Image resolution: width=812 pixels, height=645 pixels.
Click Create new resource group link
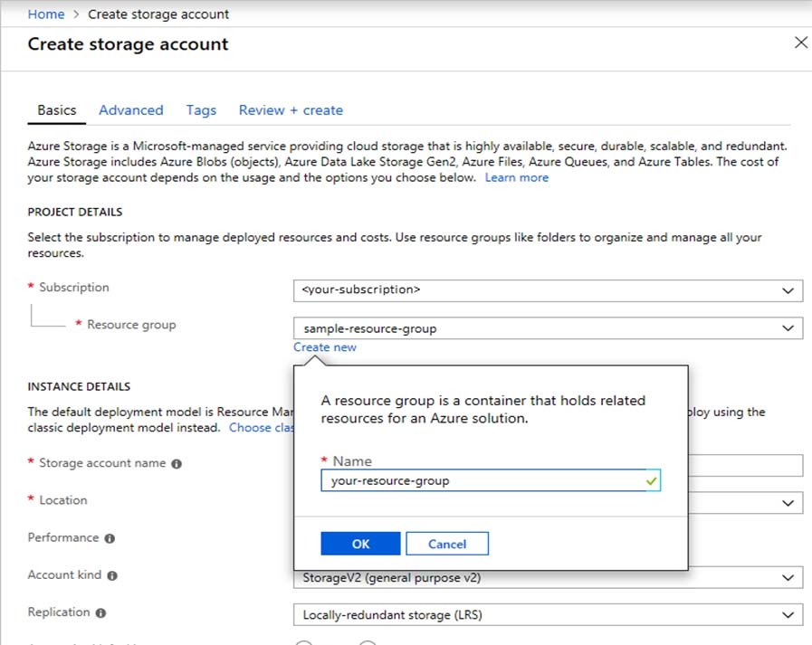coord(325,347)
